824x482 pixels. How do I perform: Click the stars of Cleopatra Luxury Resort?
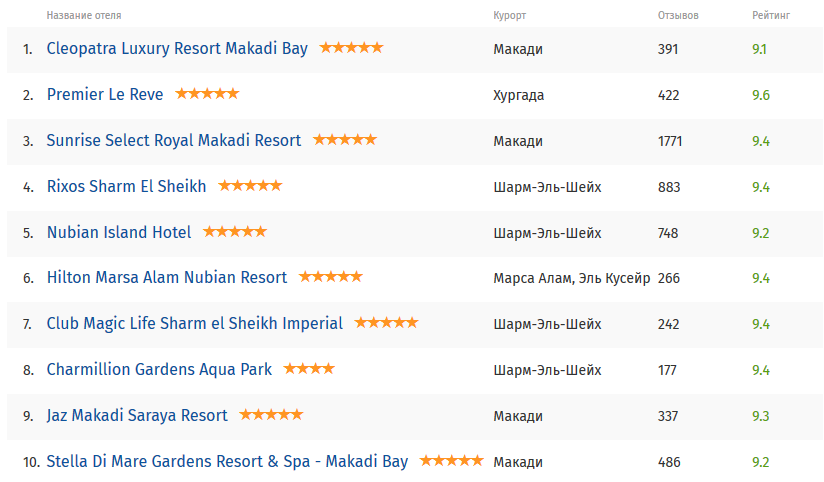pos(351,48)
